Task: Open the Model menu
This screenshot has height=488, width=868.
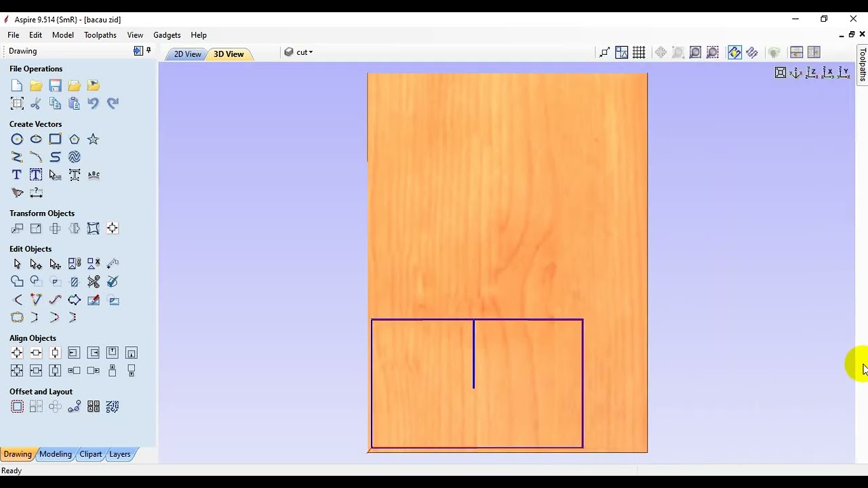Action: pyautogui.click(x=63, y=35)
